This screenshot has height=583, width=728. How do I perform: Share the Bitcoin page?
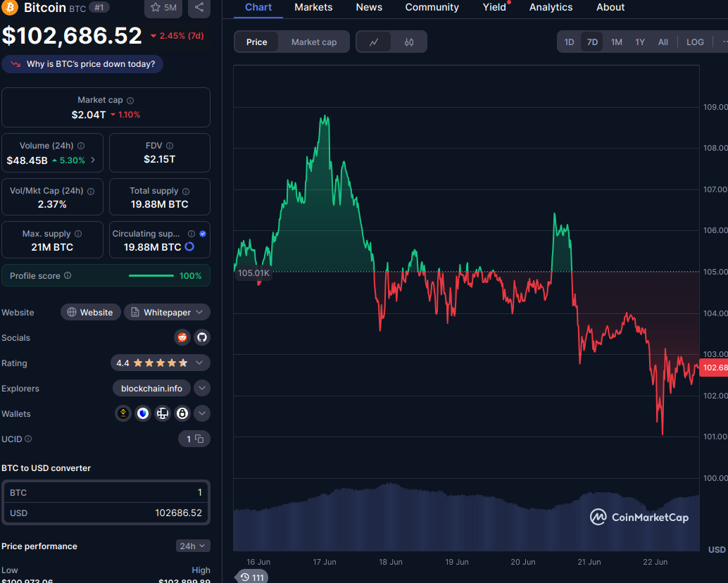(199, 8)
